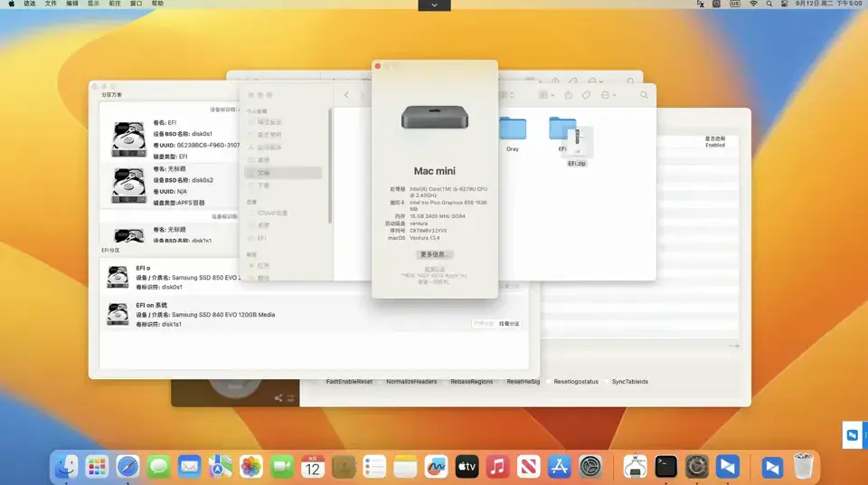
Task: Launch Safari from the Dock
Action: pyautogui.click(x=127, y=467)
